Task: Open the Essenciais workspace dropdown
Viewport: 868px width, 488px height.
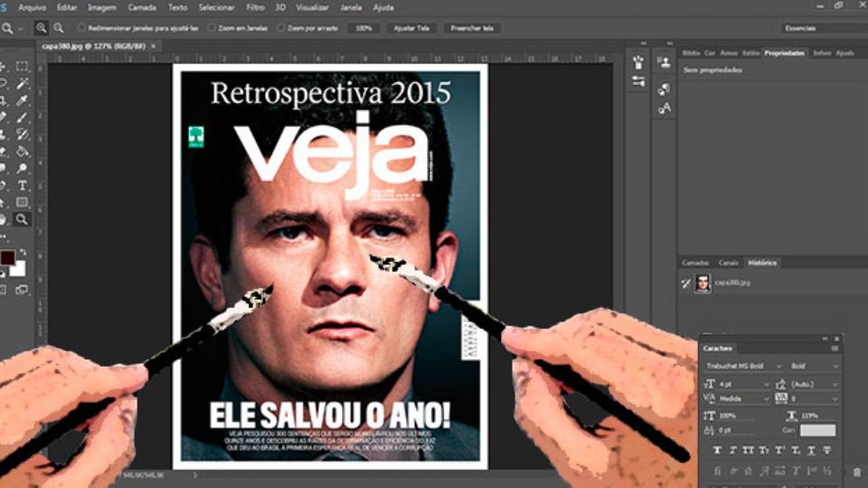Action: (824, 28)
